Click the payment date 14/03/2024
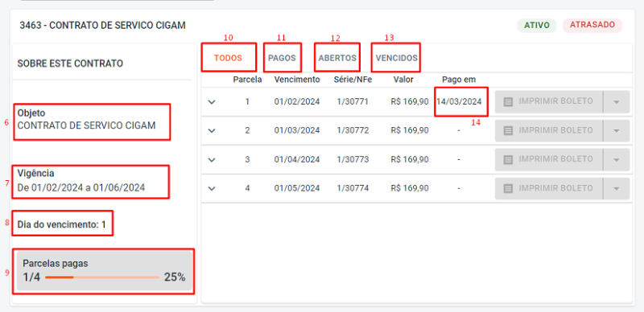The image size is (644, 312). pyautogui.click(x=459, y=101)
